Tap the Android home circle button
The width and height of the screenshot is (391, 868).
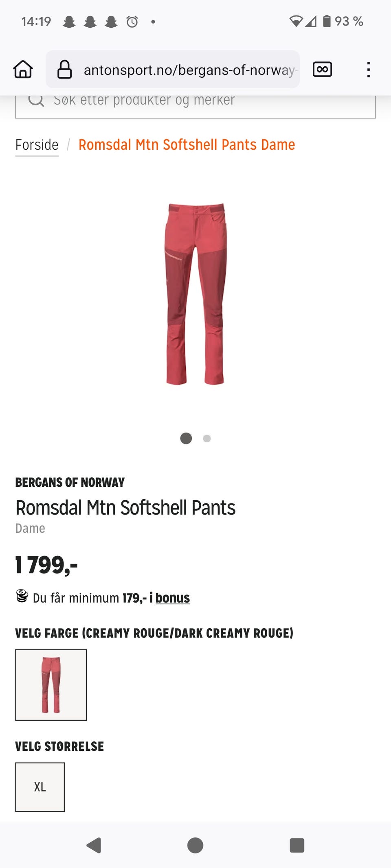(x=195, y=845)
